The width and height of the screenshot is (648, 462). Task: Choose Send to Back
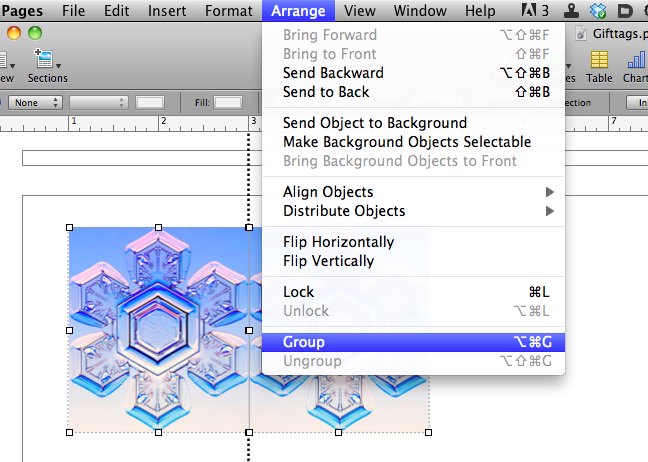(x=413, y=92)
